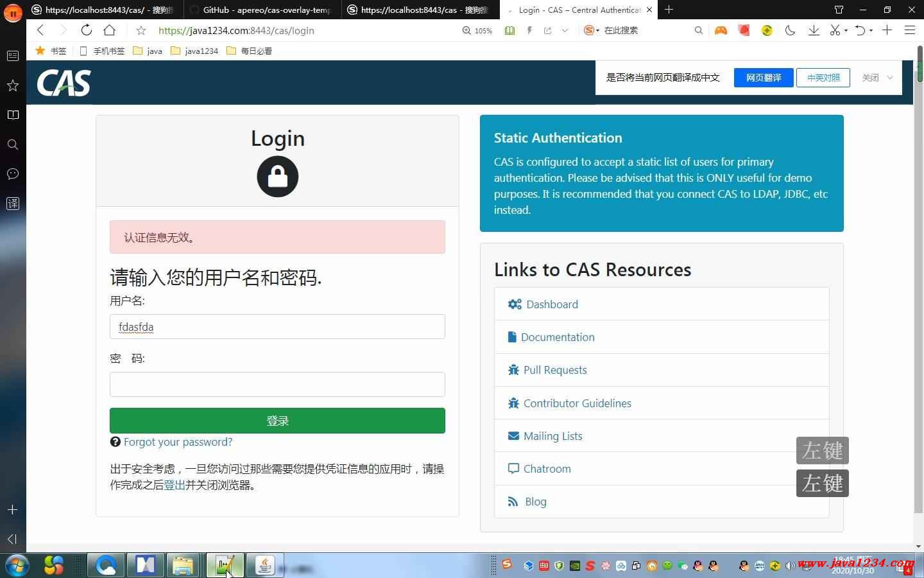Open the 手机书签 bookmark item
Viewport: 924px width, 578px height.
point(102,51)
